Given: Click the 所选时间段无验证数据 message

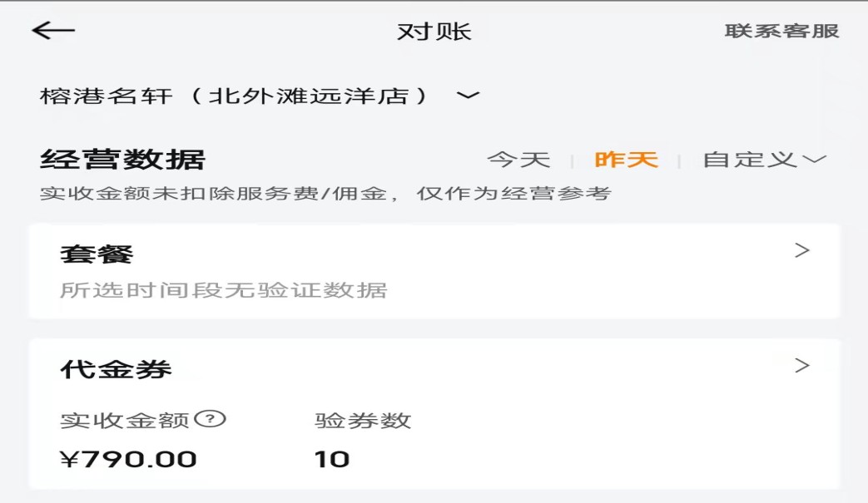Looking at the screenshot, I should click(x=223, y=291).
